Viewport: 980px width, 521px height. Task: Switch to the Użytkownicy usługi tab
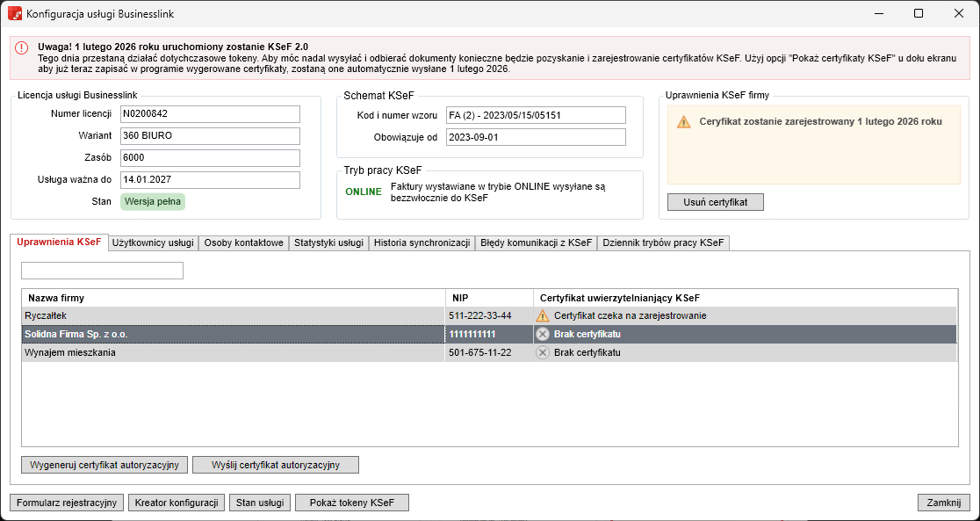153,242
